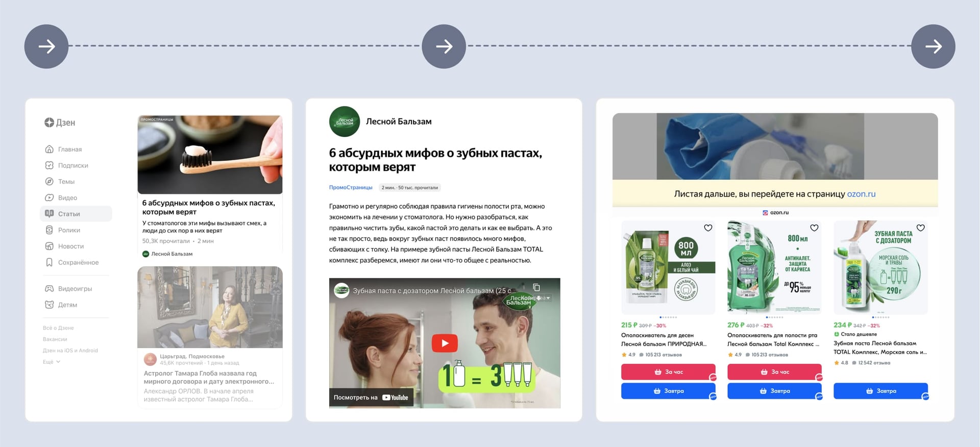Image resolution: width=980 pixels, height=447 pixels.
Task: Open Зубная паста TOTAL Комплекс title
Action: tap(880, 348)
